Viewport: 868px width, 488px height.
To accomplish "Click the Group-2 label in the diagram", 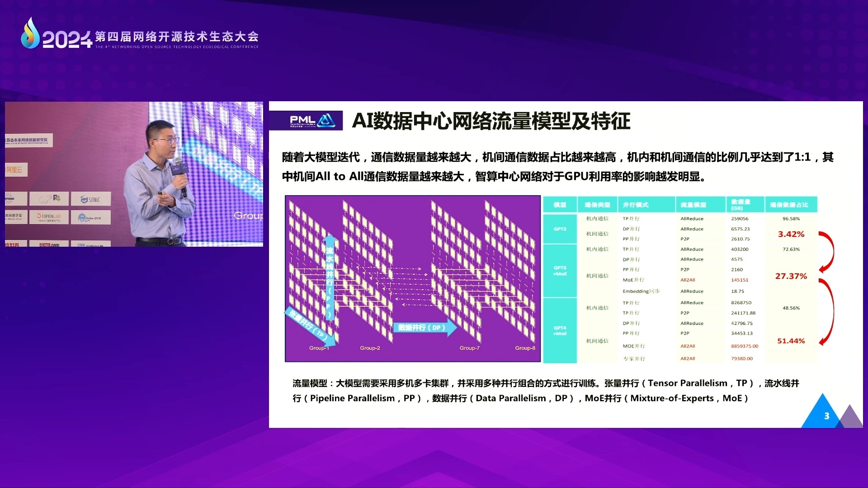I will pyautogui.click(x=370, y=348).
